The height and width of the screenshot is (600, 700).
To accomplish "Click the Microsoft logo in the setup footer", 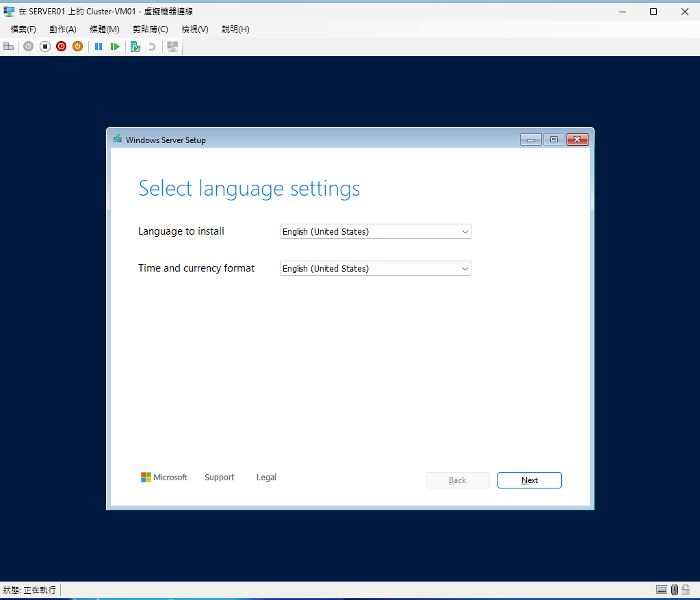I will [164, 478].
